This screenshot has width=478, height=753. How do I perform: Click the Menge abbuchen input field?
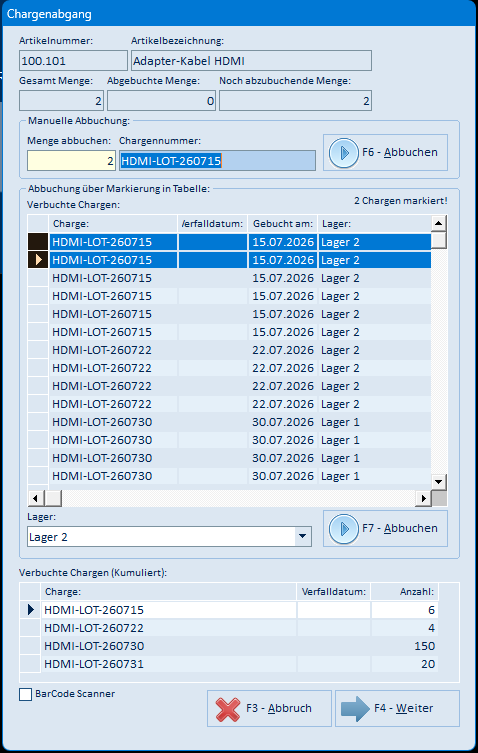pyautogui.click(x=71, y=160)
